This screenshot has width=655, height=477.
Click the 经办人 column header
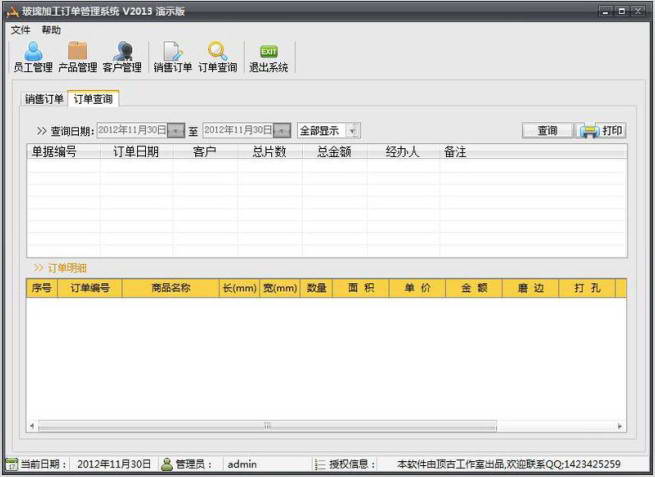click(403, 152)
